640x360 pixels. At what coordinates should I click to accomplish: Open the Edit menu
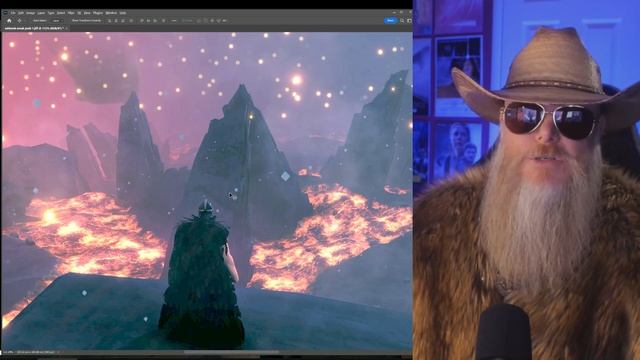(21, 13)
